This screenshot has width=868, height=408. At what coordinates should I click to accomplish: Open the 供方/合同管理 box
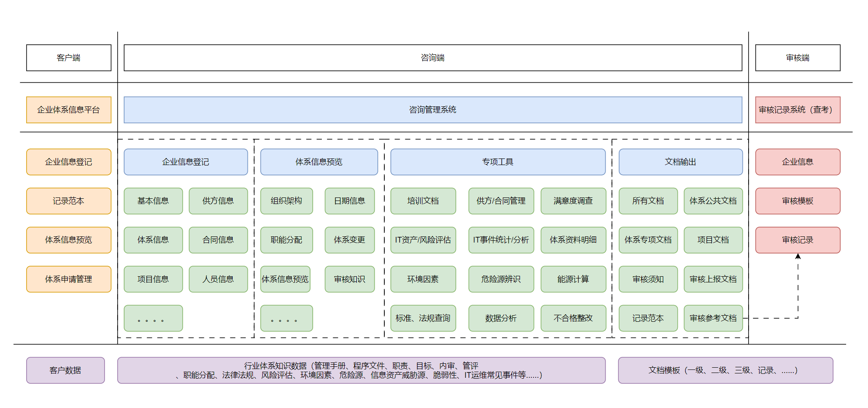[x=501, y=201]
